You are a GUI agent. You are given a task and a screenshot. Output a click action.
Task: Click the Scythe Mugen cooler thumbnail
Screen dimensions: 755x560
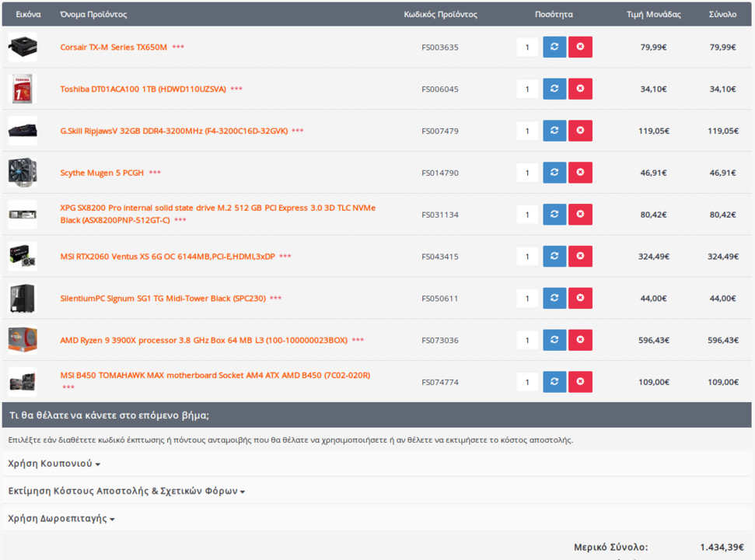23,173
